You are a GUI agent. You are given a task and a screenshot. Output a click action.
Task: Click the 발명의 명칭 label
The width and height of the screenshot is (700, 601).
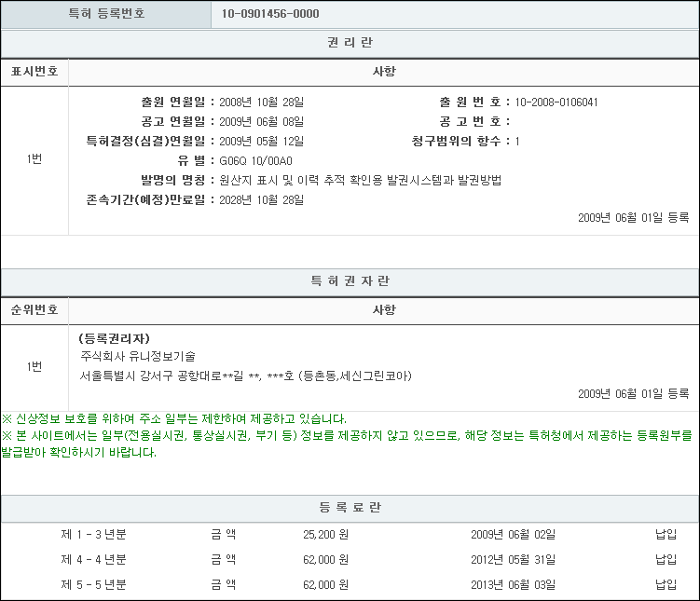pyautogui.click(x=173, y=180)
